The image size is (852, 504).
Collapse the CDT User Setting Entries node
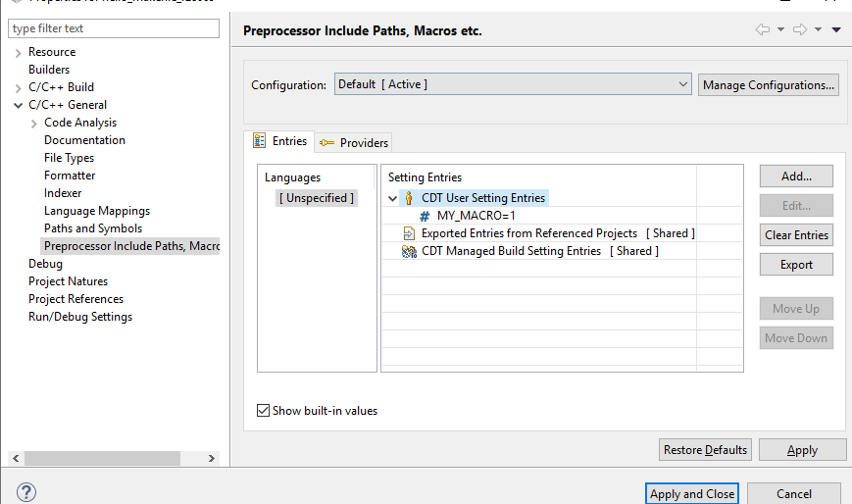[x=393, y=198]
